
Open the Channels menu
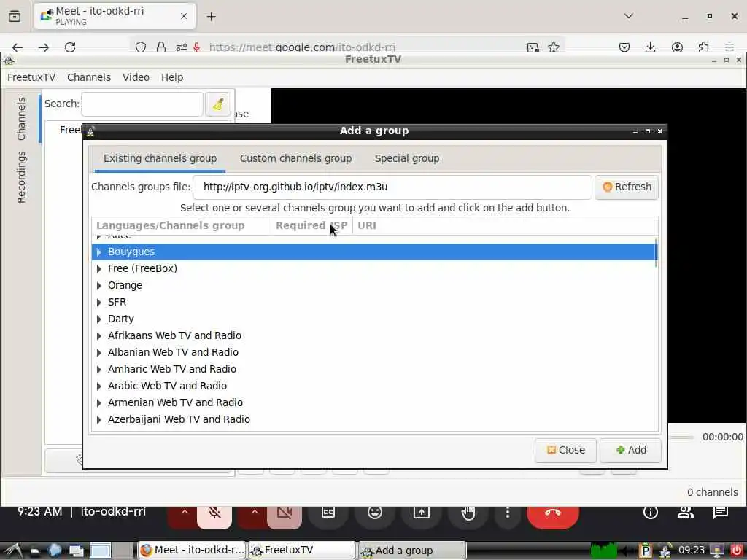[88, 77]
